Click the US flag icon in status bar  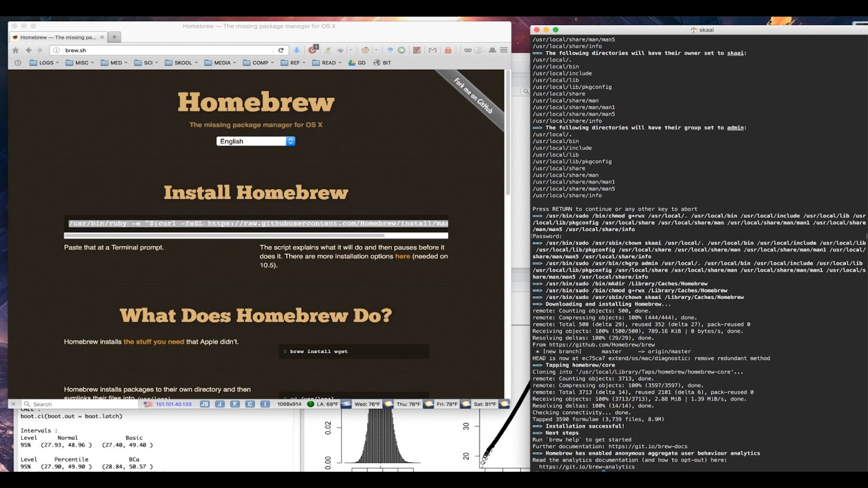click(x=149, y=404)
